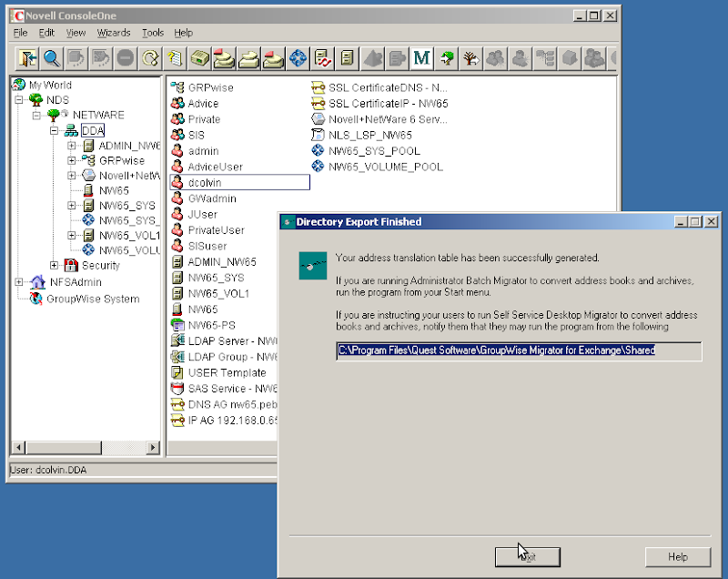This screenshot has height=579, width=728.
Task: Click the blue storage pool toolbar icon
Action: (x=298, y=58)
